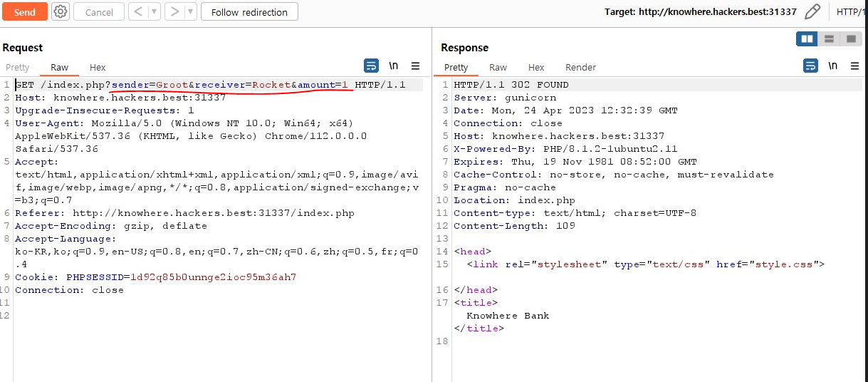The height and width of the screenshot is (382, 868).
Task: Click the Cache-Control response header
Action: [613, 175]
